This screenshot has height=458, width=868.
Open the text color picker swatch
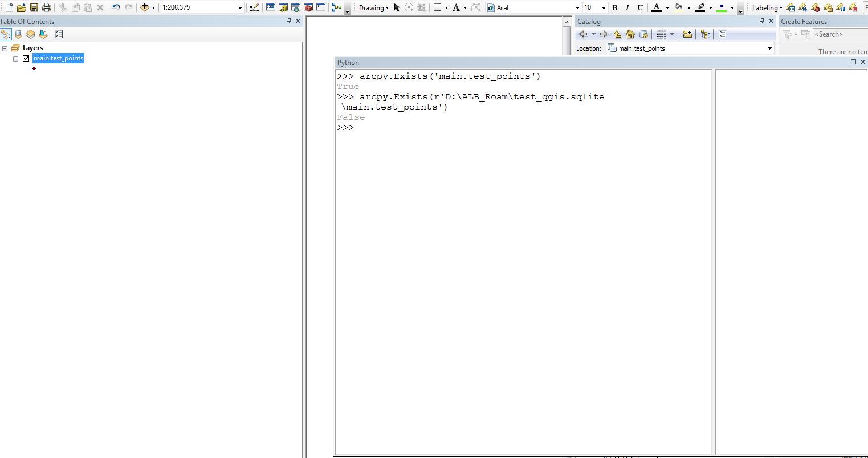657,7
